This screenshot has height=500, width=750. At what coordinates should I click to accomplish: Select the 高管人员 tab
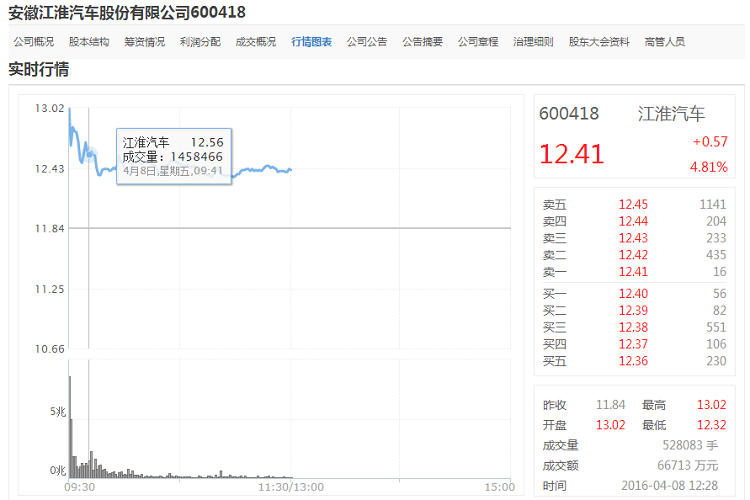[665, 42]
